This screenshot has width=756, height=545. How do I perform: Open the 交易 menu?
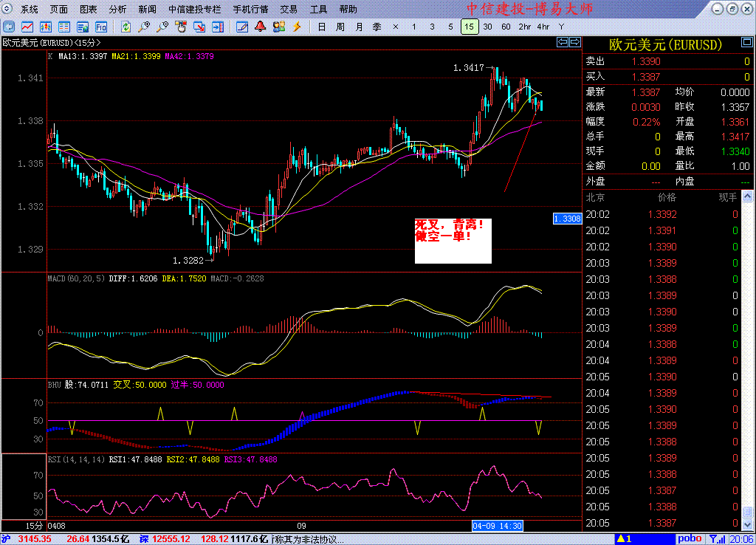point(289,9)
